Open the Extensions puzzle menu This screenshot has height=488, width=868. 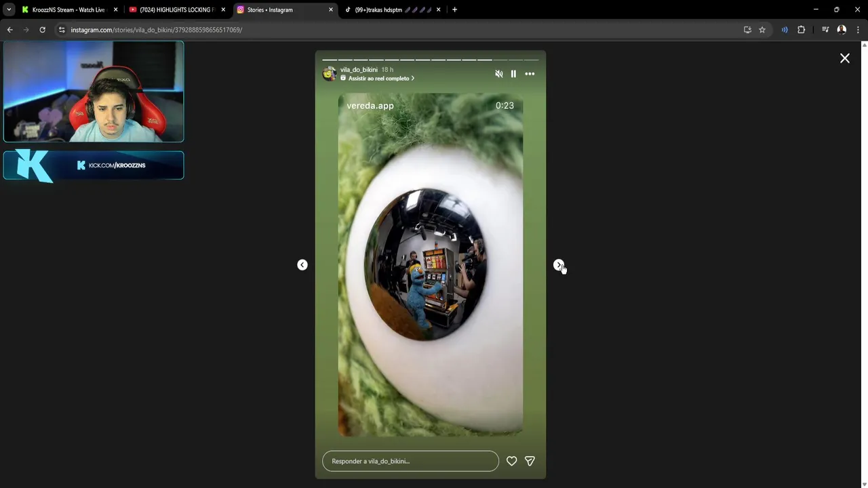[801, 30]
